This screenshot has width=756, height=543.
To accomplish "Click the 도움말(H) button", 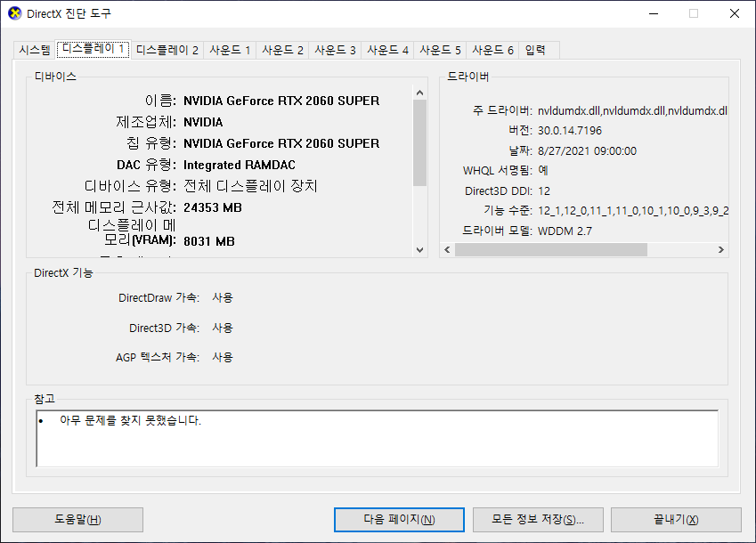I will 77,519.
